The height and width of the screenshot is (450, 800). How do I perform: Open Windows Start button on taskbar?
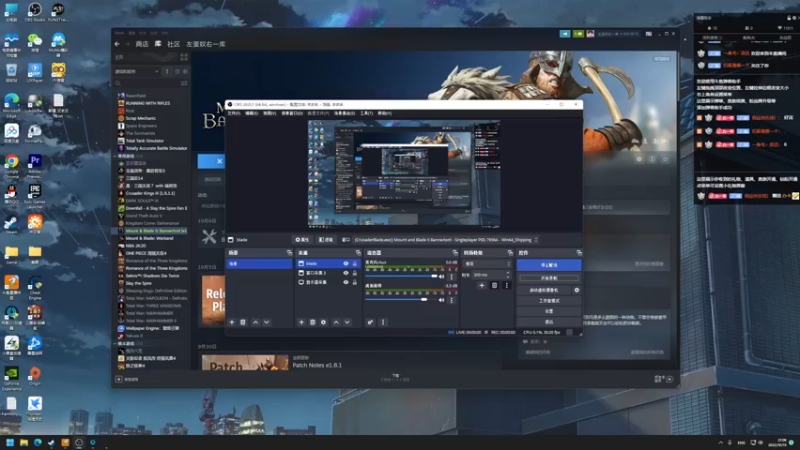(10, 442)
